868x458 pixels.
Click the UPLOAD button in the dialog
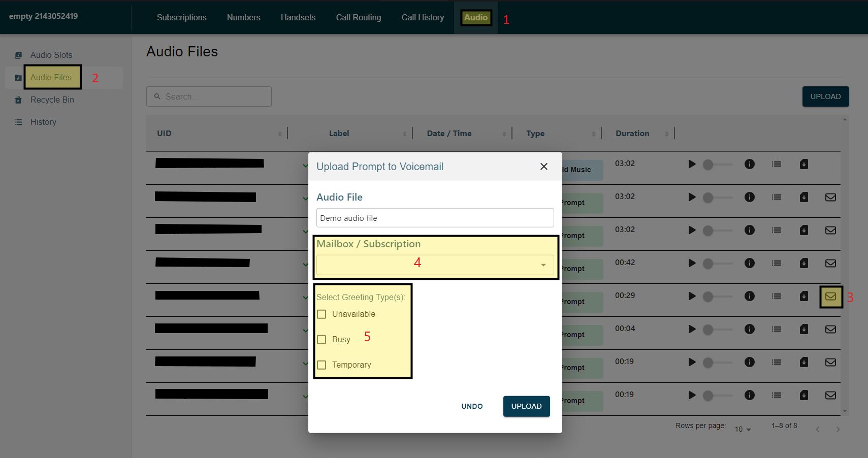(x=526, y=406)
